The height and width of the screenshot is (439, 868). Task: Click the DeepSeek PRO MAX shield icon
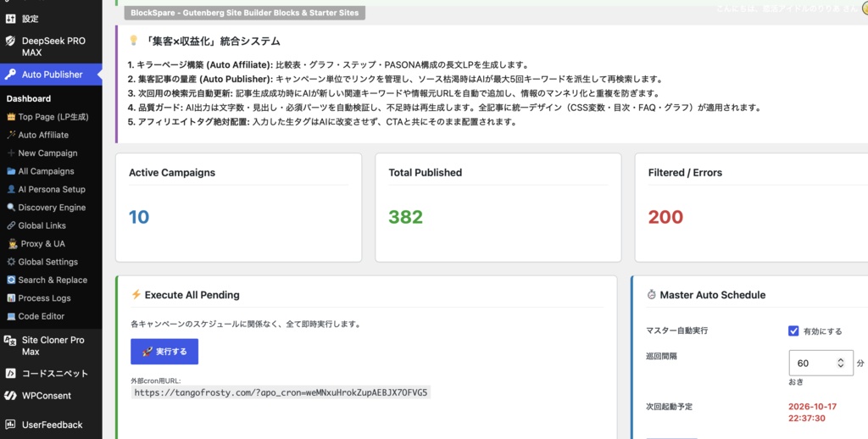(10, 41)
